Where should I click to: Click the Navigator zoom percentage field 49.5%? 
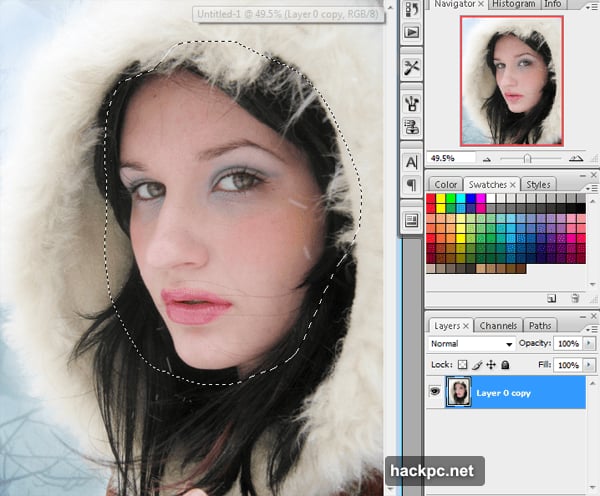pos(452,158)
